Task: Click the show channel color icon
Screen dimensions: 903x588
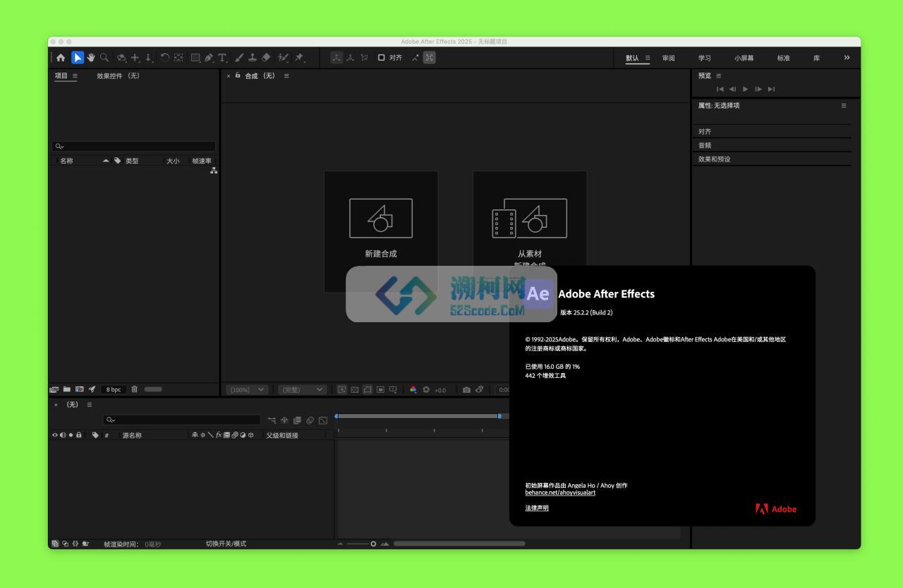Action: coord(413,390)
